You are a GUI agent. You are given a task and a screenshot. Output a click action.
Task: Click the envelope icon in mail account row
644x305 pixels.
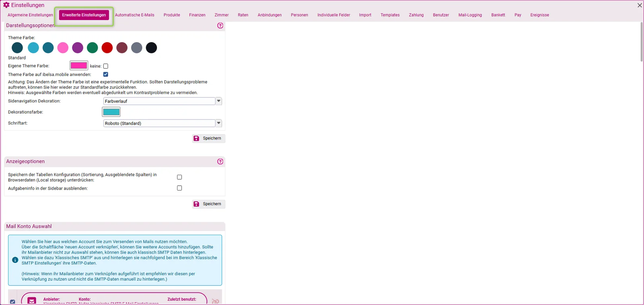[32, 301]
